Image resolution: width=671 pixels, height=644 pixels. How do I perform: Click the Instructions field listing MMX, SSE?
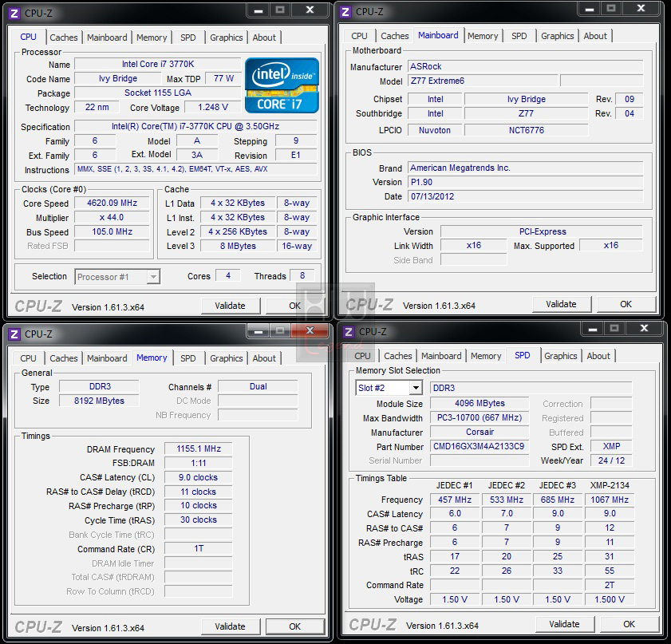(x=195, y=169)
